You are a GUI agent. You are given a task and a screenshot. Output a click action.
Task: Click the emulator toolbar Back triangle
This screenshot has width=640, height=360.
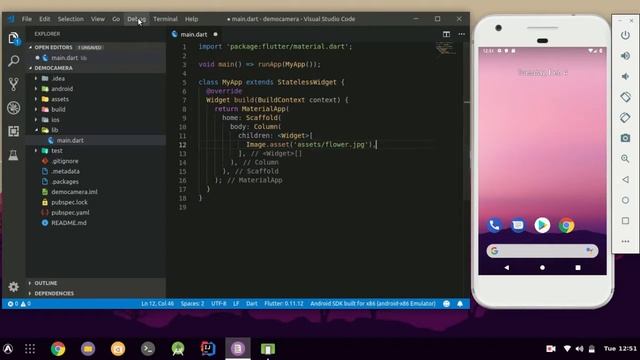click(x=625, y=180)
